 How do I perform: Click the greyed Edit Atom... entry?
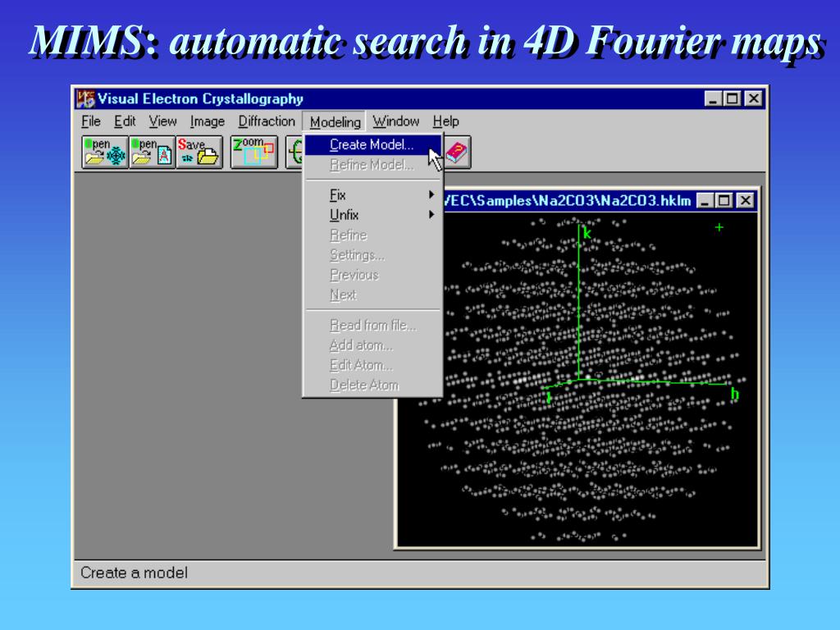point(373,365)
